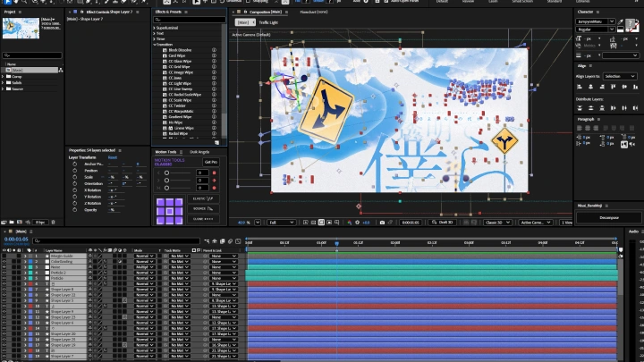Click the Get Pro button in Motion Tools

211,162
